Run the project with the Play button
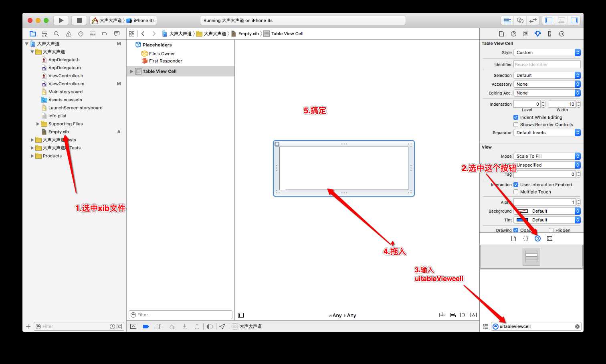606x364 pixels. (x=61, y=20)
